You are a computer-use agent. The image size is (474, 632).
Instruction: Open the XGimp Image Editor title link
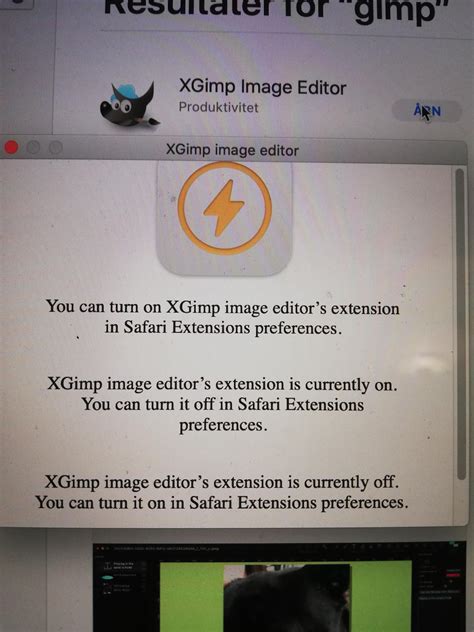click(x=262, y=87)
